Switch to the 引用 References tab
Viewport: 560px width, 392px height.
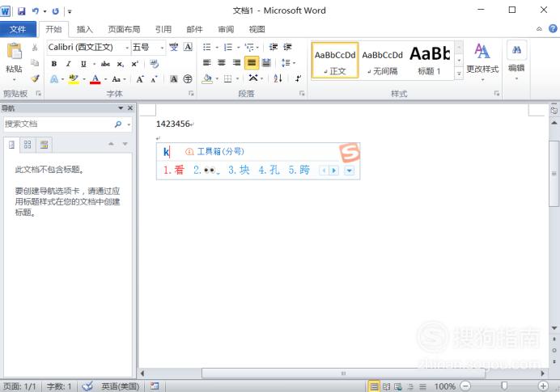(x=163, y=29)
